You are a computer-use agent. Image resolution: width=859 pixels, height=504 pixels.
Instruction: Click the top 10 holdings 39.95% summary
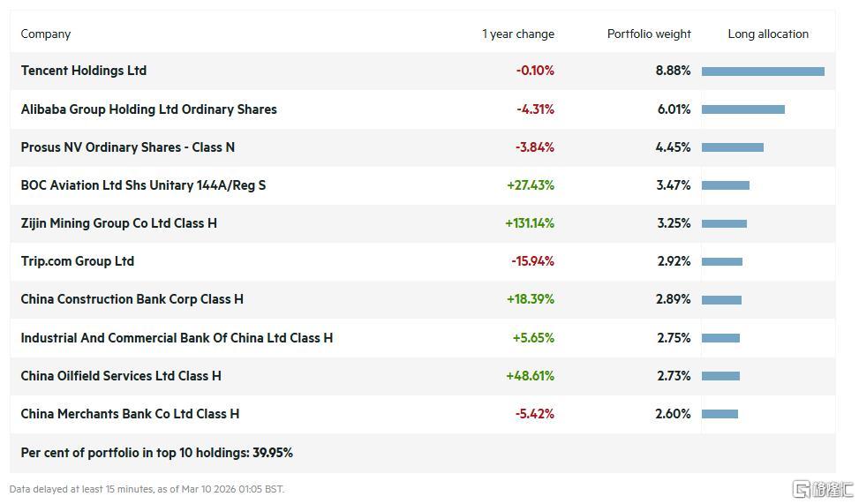[156, 453]
